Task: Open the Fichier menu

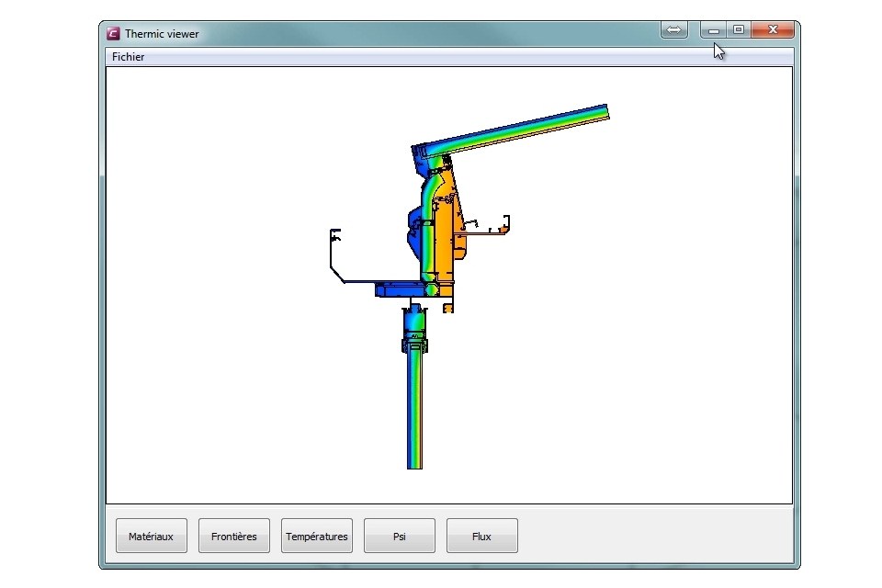Action: pyautogui.click(x=129, y=57)
